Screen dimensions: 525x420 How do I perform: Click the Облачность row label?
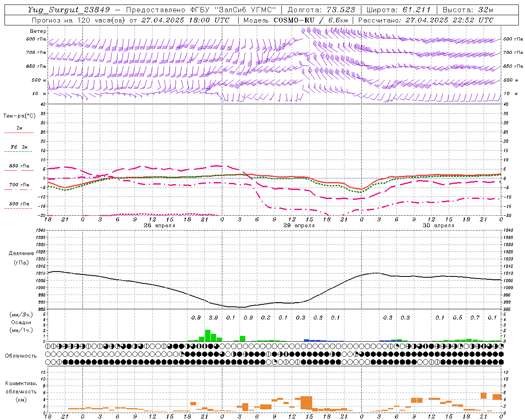[21, 356]
